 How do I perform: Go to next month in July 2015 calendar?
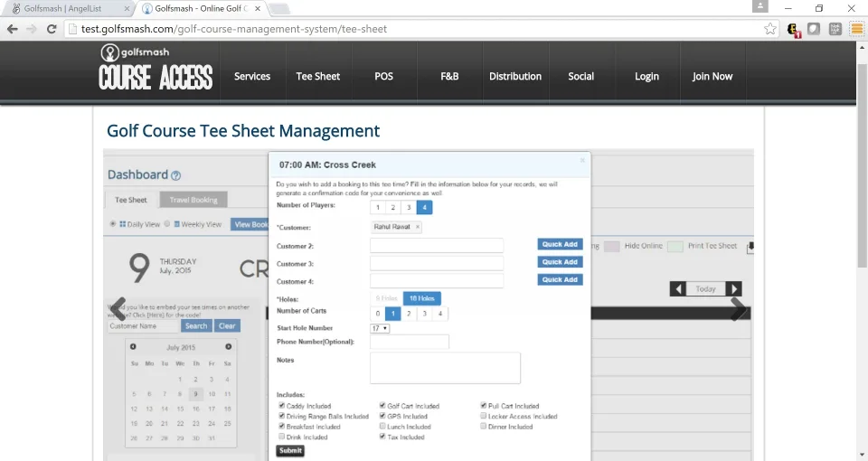coord(228,347)
